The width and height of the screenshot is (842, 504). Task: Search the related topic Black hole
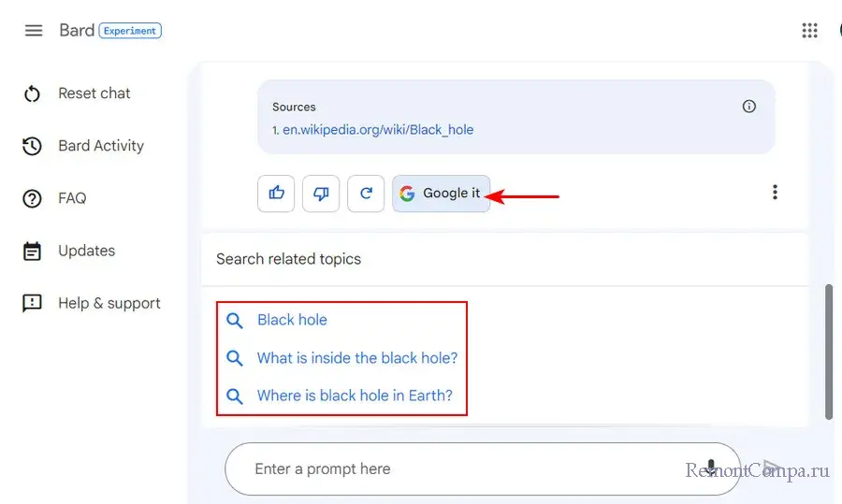(x=292, y=320)
